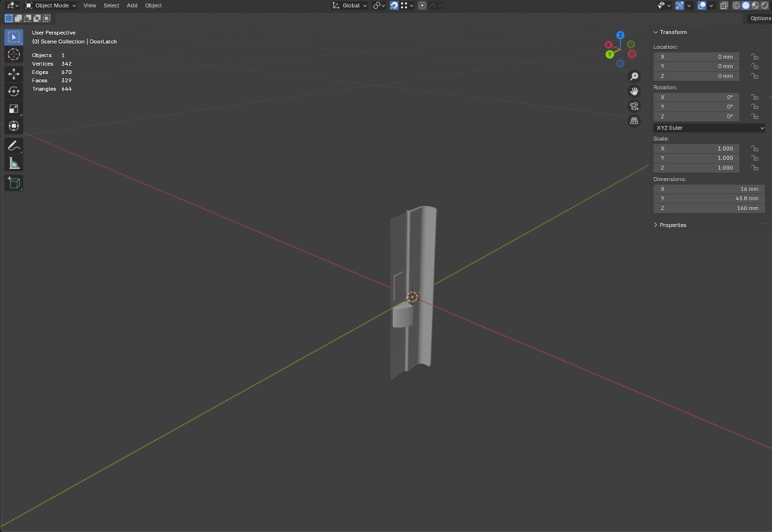This screenshot has width=772, height=532.
Task: Select the Move tool
Action: pyautogui.click(x=14, y=74)
